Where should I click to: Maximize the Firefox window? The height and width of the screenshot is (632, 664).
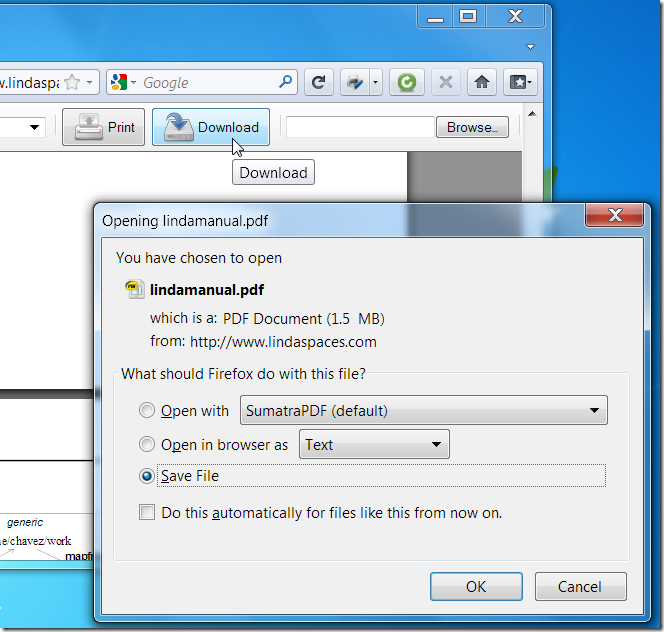click(468, 17)
